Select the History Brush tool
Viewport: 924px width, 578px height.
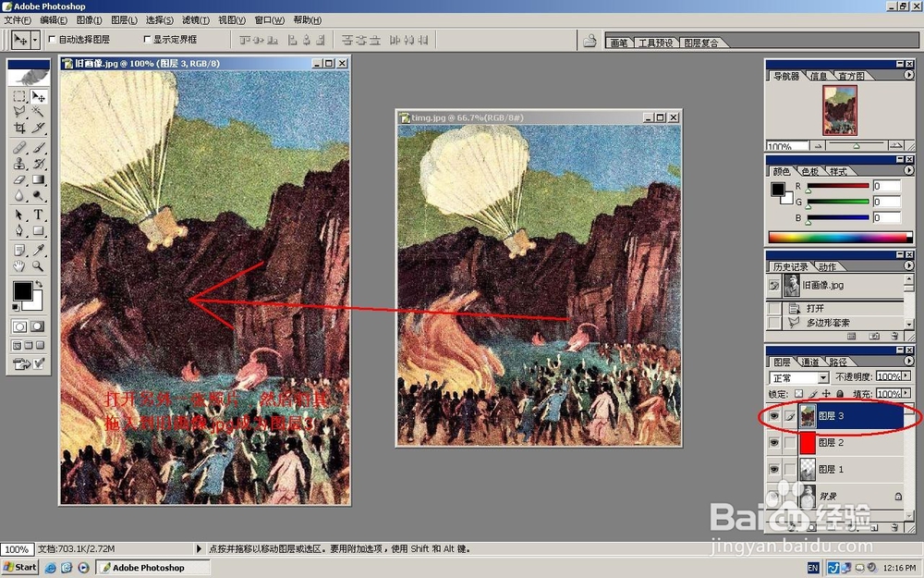pos(38,164)
